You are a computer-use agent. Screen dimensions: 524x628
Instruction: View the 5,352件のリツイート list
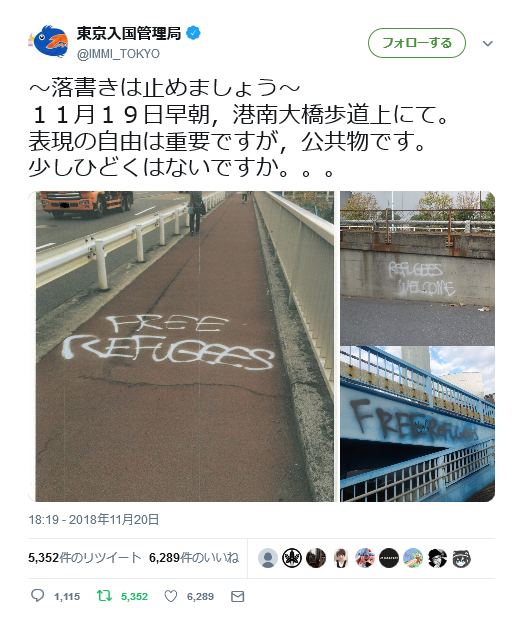(x=85, y=558)
